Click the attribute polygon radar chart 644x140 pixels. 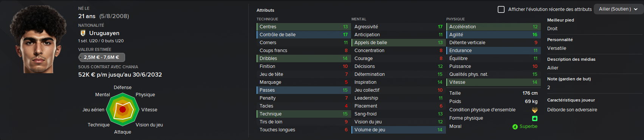tap(122, 109)
